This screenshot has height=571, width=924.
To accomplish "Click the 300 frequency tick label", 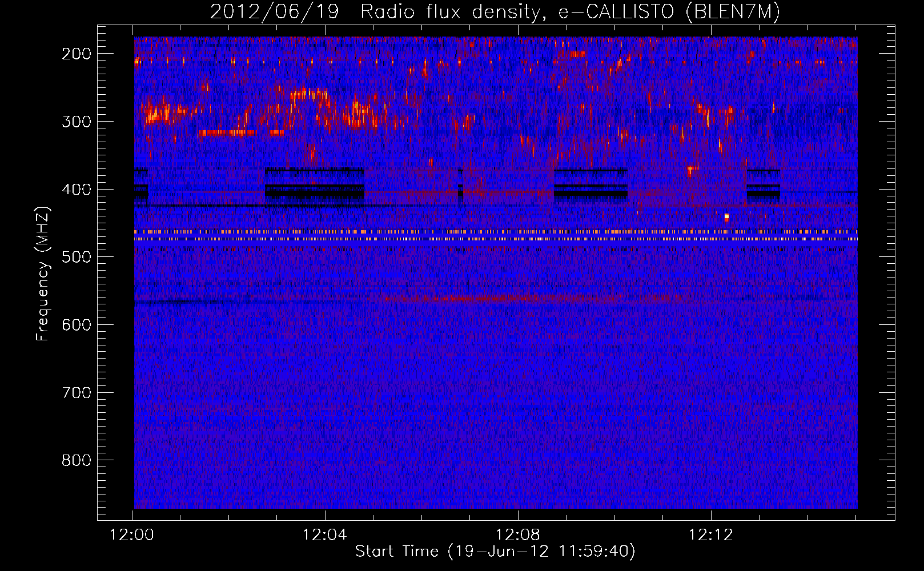I will pos(77,122).
